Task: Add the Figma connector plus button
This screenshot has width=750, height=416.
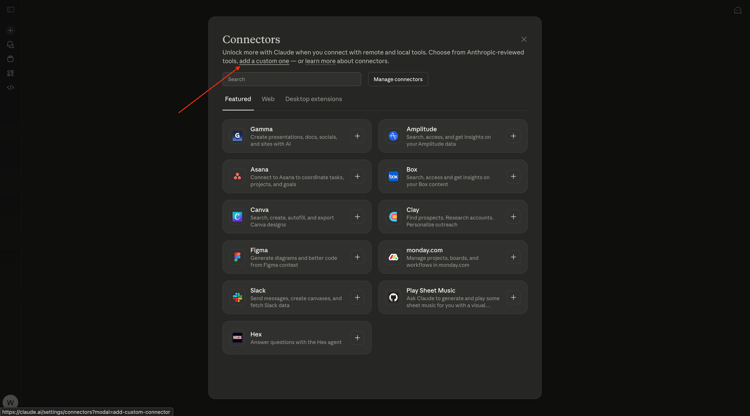Action: tap(357, 257)
